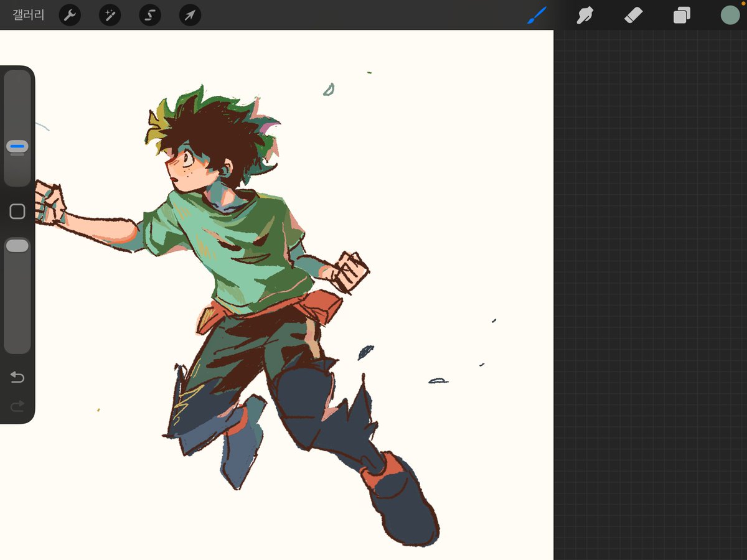This screenshot has width=747, height=560.
Task: Click the brush opacity slider handle
Action: 17,246
